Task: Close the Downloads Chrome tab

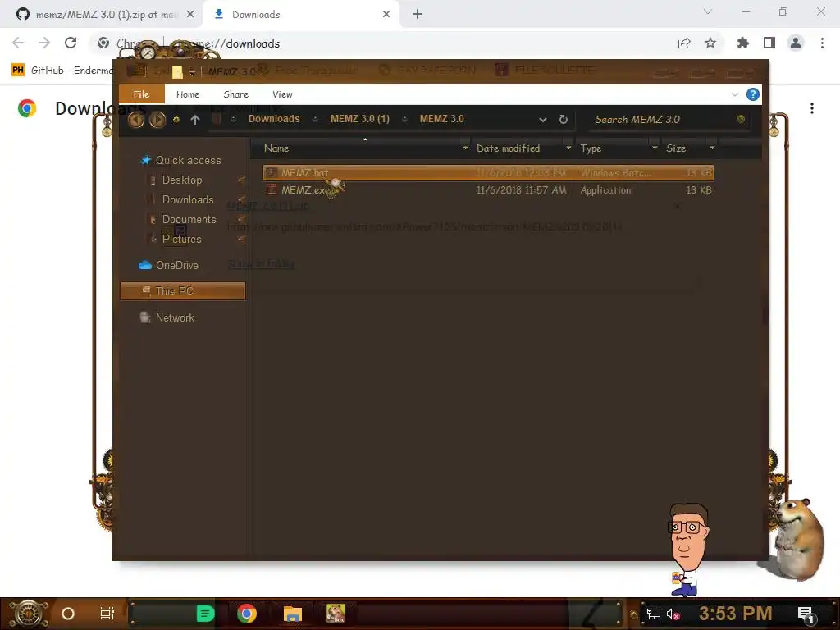Action: coord(386,15)
